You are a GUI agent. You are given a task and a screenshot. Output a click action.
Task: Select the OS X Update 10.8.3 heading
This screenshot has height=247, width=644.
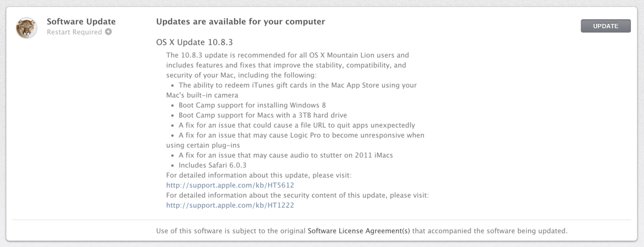194,42
